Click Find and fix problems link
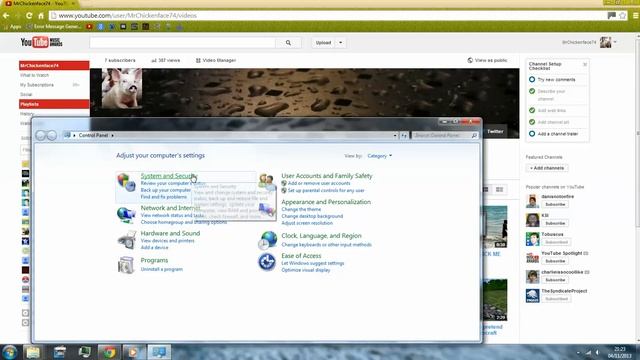 click(164, 197)
